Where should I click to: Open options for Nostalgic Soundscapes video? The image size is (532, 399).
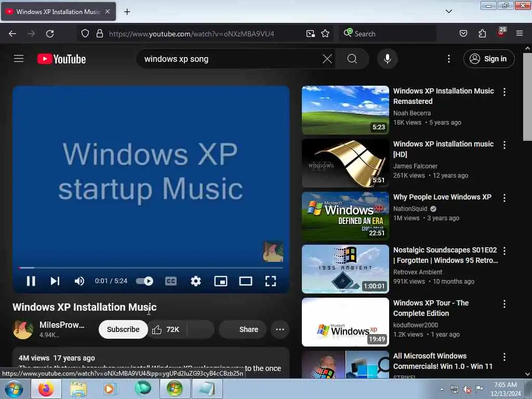(x=504, y=251)
